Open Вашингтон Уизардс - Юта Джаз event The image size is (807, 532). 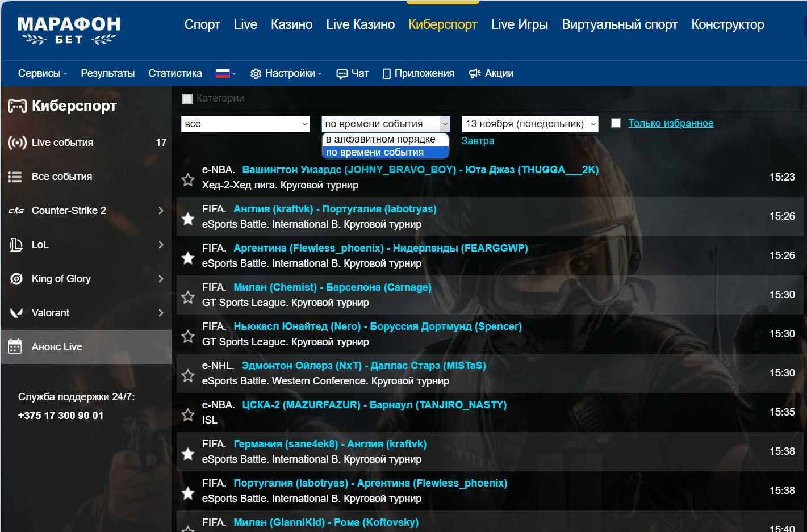click(x=420, y=170)
